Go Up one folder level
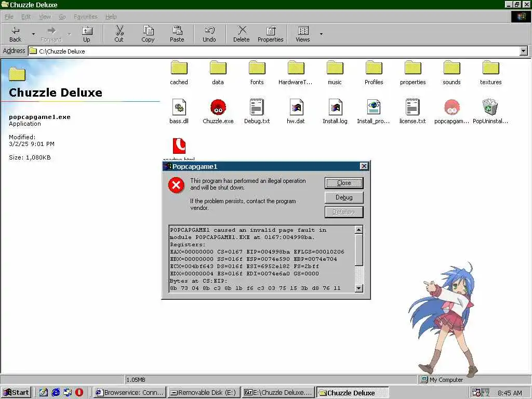Viewport: 532px width, 399px height. click(87, 34)
